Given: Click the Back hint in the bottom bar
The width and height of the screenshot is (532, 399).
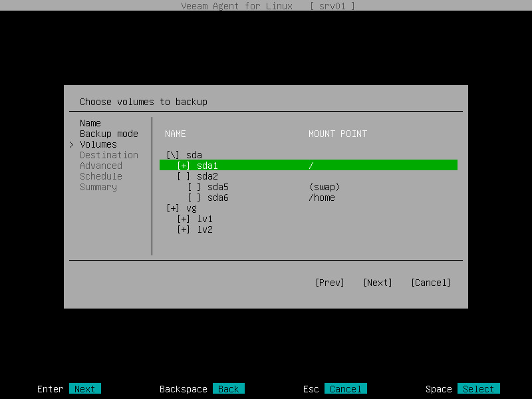Looking at the screenshot, I should [228, 389].
